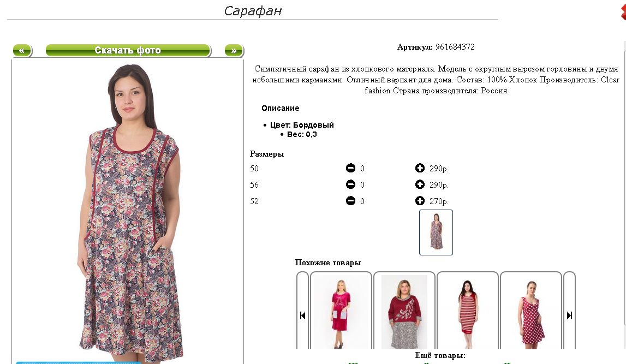The image size is (626, 364).
Task: Decrease quantity for size 50
Action: coord(350,168)
